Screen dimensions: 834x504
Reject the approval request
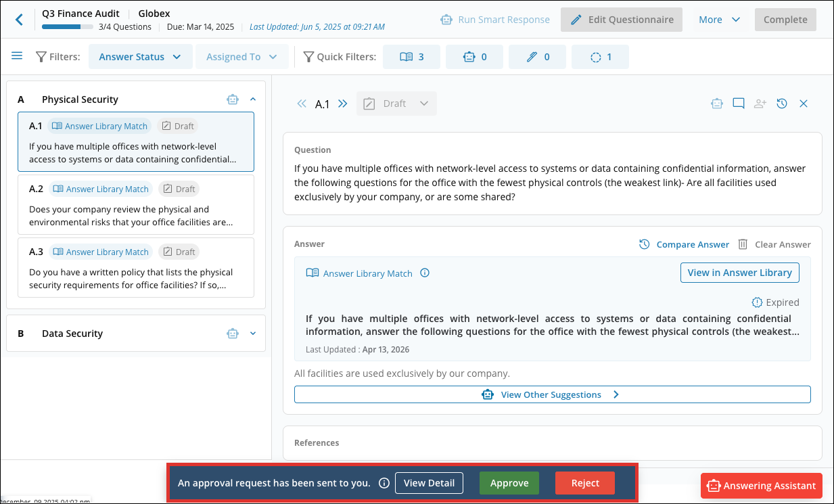(585, 483)
